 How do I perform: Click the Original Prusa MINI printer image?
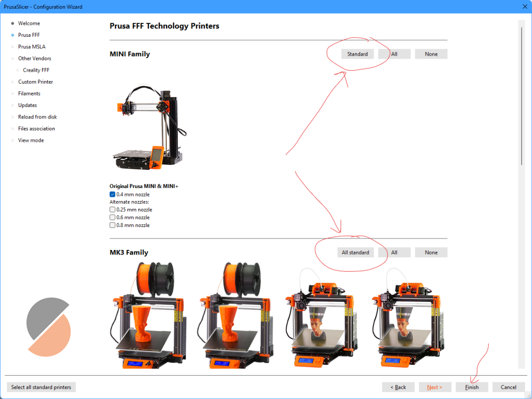coord(146,130)
